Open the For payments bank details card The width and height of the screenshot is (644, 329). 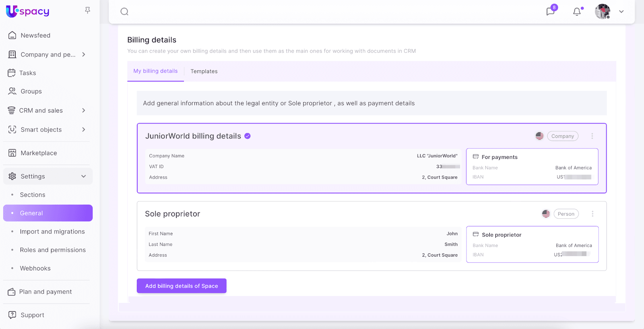tap(532, 167)
